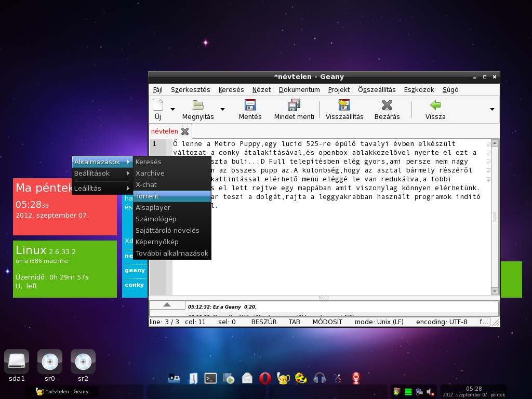Click the editor vertical scrollbar down arrow
Screen dimensions: 532x399
point(495,291)
